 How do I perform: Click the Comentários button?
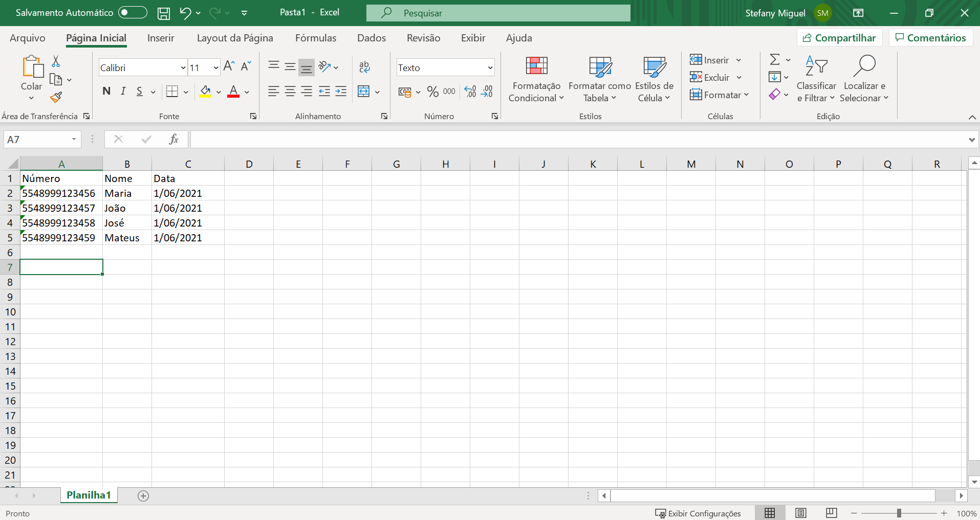tap(931, 38)
